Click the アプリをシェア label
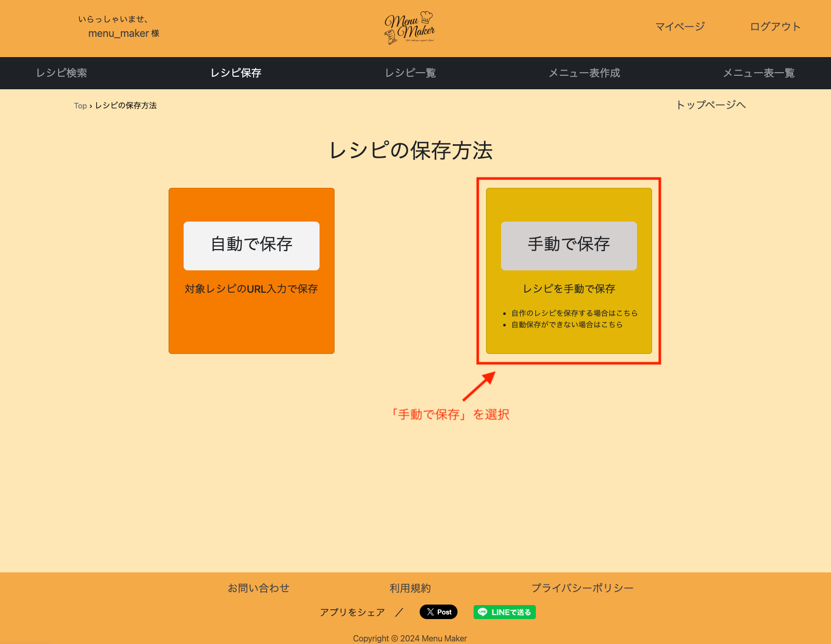The image size is (831, 644). point(353,612)
